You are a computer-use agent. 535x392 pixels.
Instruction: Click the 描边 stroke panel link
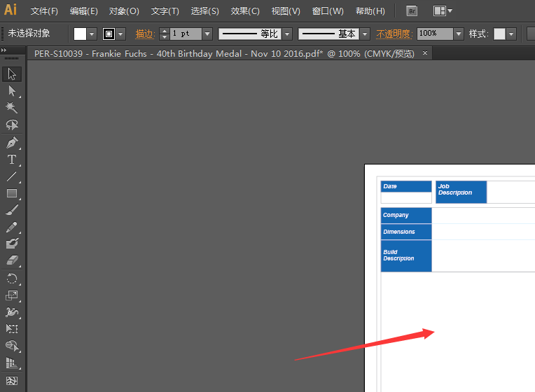(145, 34)
